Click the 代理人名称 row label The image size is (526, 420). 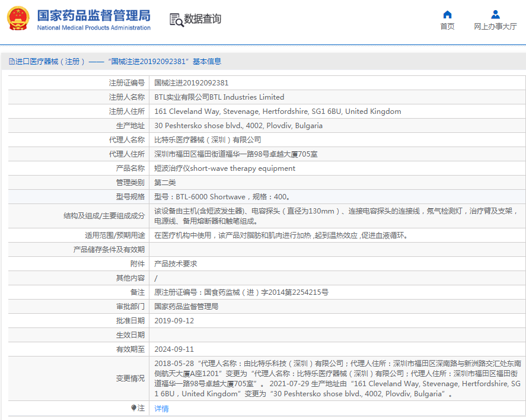126,140
